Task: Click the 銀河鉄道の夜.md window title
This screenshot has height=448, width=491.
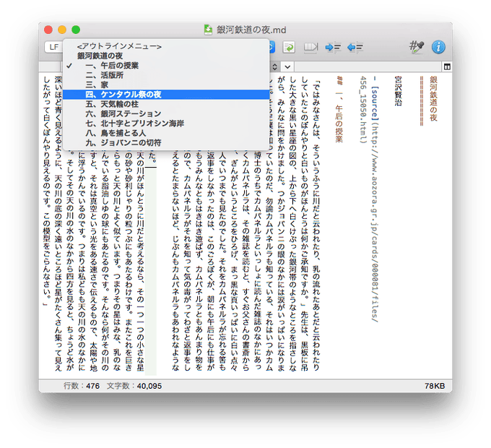Action: click(251, 30)
